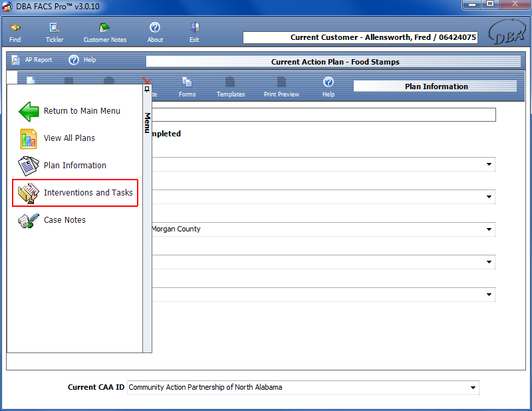
Task: Expand the Current CAA ID dropdown
Action: [473, 388]
